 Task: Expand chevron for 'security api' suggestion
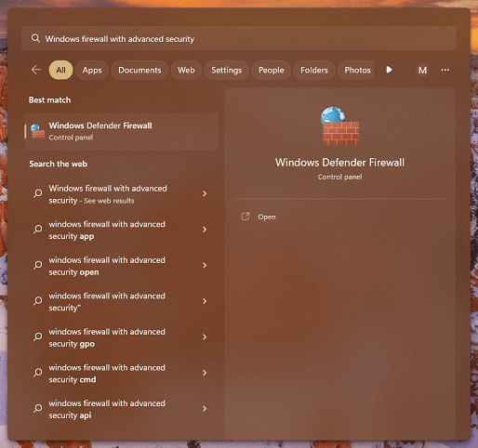pos(205,409)
